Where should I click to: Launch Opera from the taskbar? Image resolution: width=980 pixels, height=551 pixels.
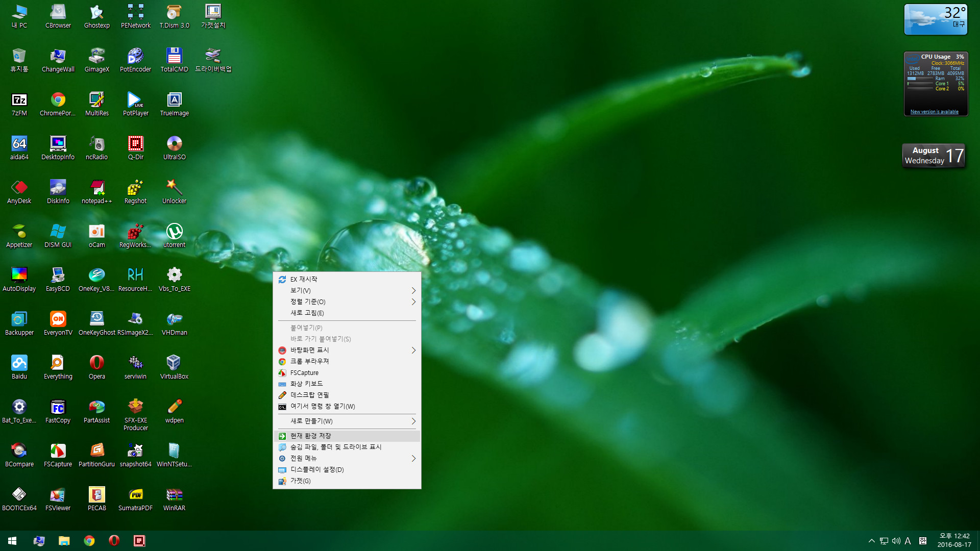(x=114, y=541)
